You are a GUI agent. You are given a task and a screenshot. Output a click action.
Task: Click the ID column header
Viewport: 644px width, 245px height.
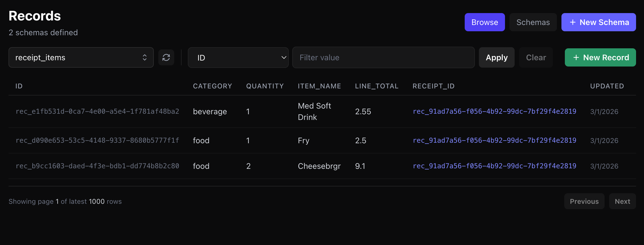click(x=19, y=86)
